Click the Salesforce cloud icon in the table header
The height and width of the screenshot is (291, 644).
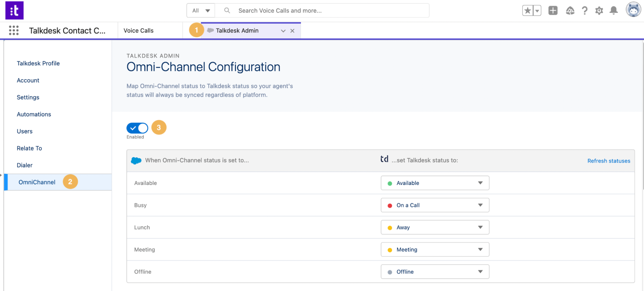tap(136, 160)
